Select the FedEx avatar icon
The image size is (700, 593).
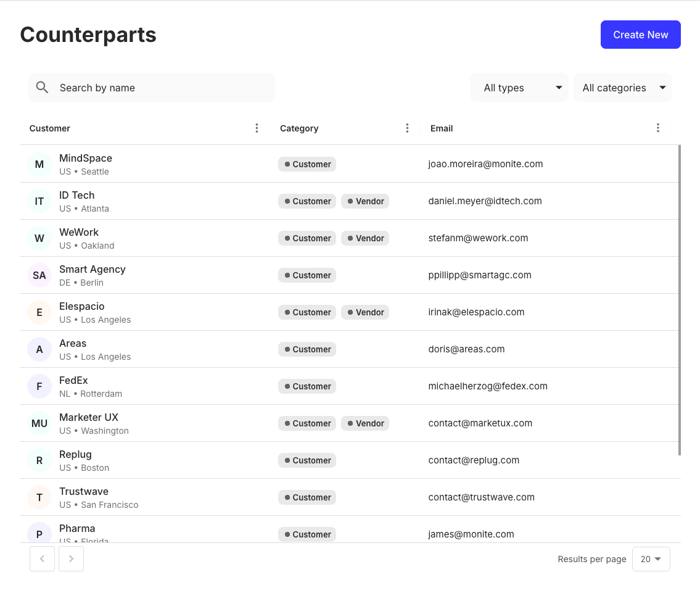coord(39,386)
